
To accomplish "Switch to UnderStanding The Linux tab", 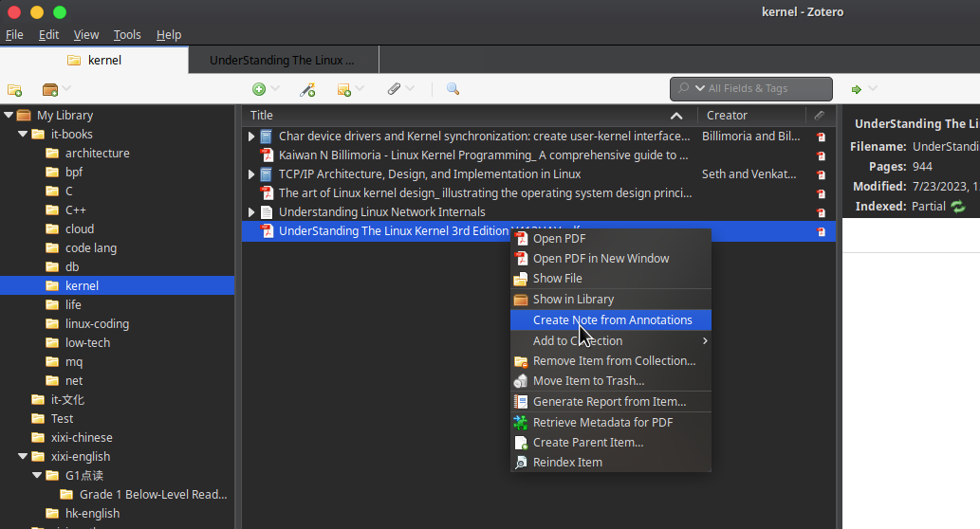I will (282, 61).
